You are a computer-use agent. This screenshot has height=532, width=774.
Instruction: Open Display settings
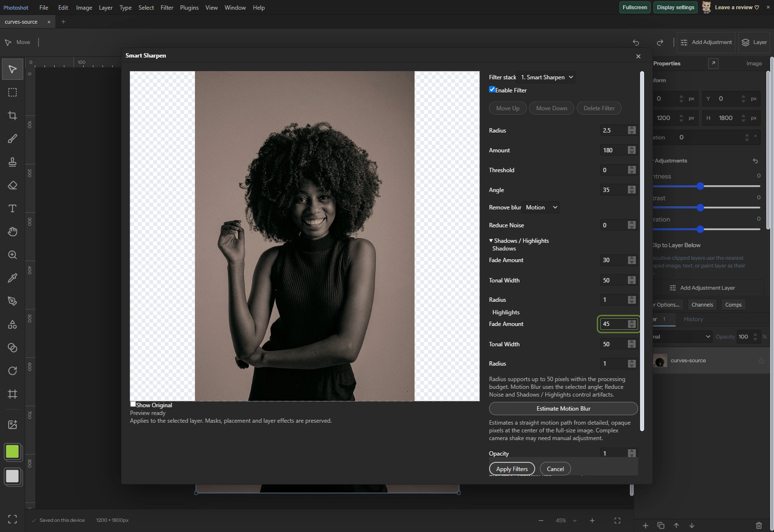(x=675, y=7)
